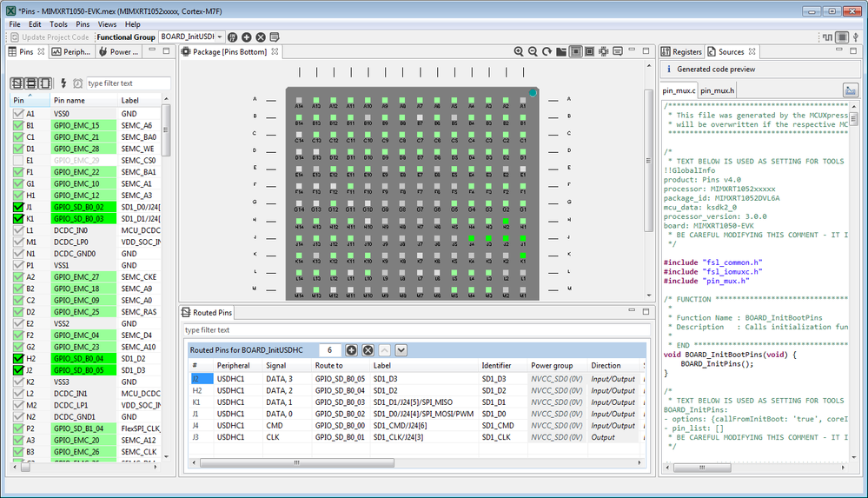Add a new routed pin row
Screen dimensions: 868x498
pyautogui.click(x=352, y=350)
